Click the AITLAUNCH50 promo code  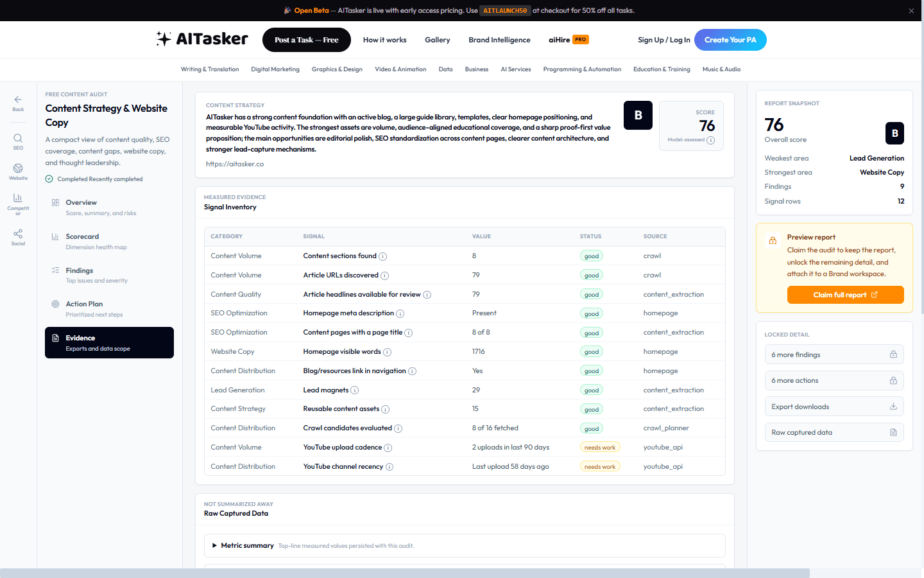506,11
